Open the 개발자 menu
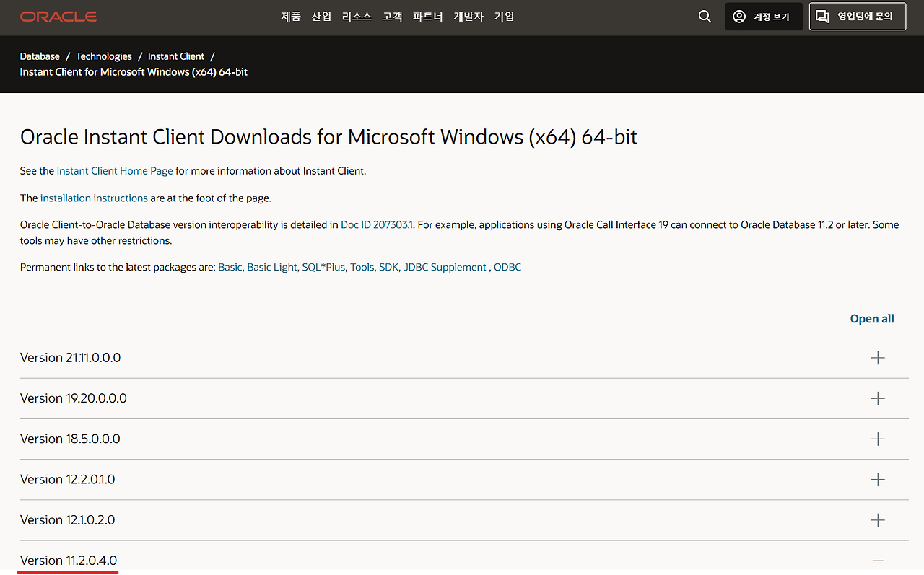This screenshot has height=575, width=924. pyautogui.click(x=468, y=17)
